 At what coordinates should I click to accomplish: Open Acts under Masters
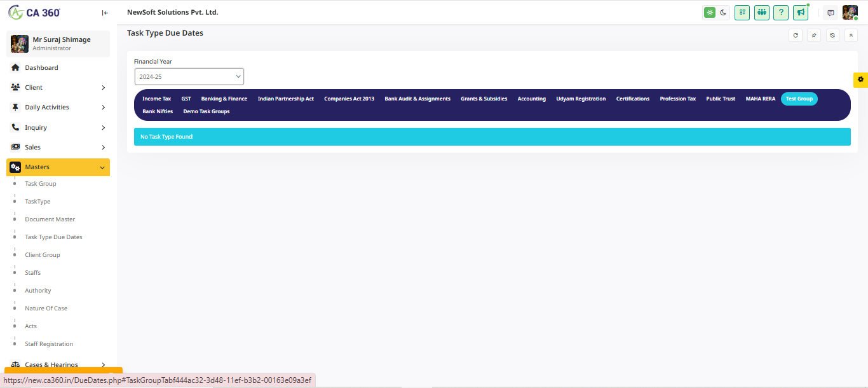[31, 326]
